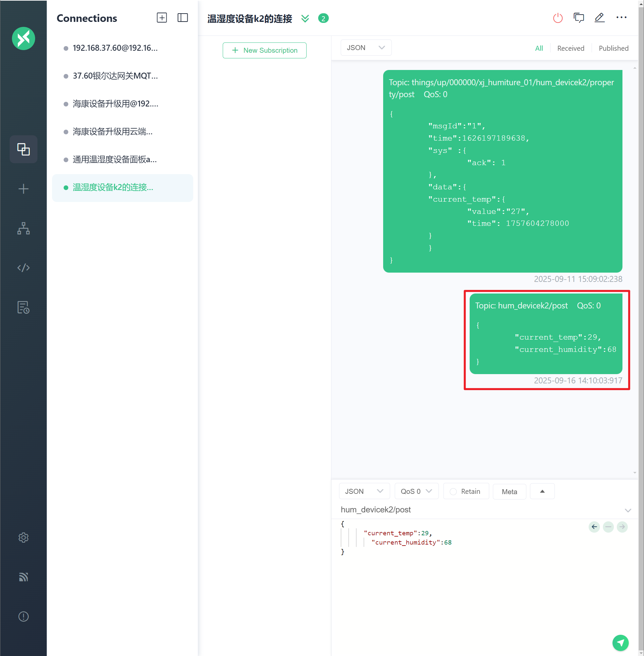Click the Meta button
644x656 pixels.
click(509, 492)
